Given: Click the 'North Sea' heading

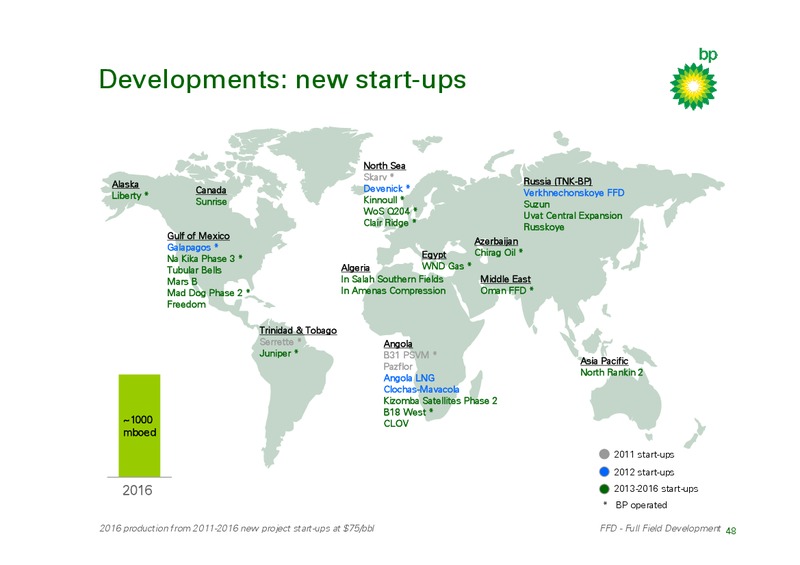Looking at the screenshot, I should (x=384, y=165).
